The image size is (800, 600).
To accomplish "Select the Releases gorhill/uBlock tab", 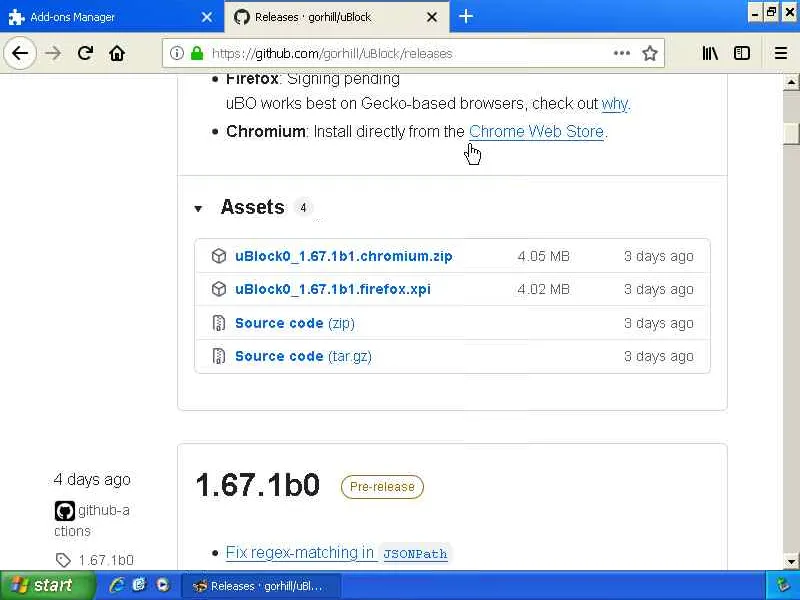I will coord(337,17).
